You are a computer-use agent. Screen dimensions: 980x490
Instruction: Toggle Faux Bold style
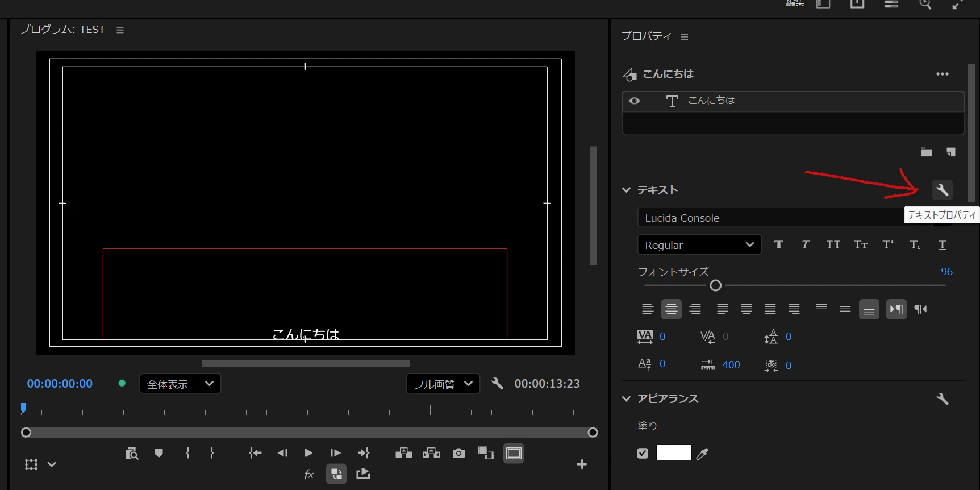pos(779,244)
